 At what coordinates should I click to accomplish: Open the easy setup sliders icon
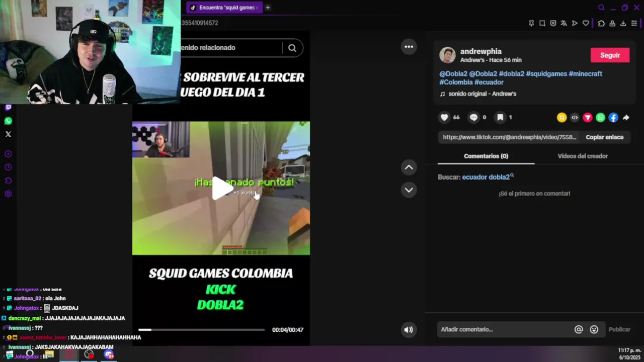634,23
